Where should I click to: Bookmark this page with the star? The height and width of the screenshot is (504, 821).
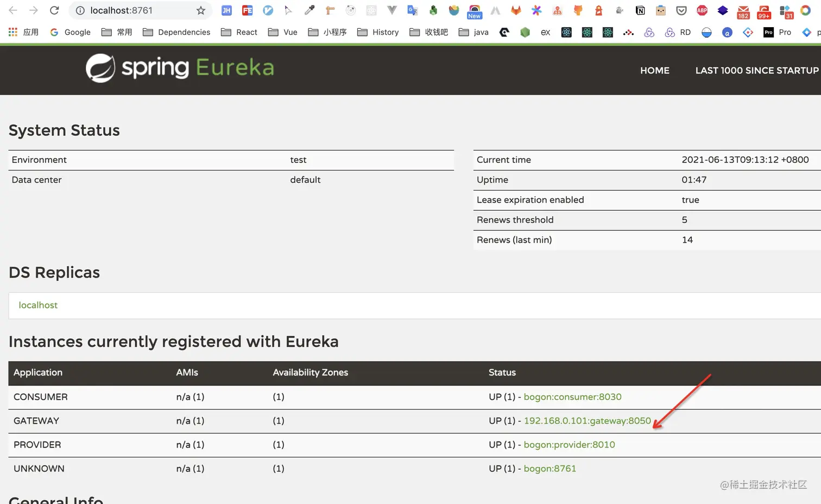201,10
